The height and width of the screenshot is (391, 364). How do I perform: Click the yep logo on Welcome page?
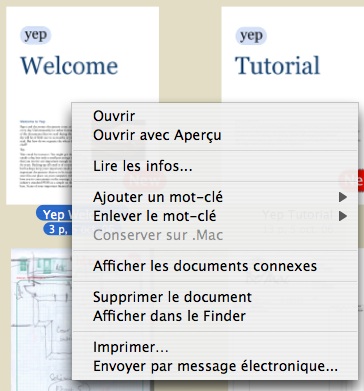tap(36, 35)
